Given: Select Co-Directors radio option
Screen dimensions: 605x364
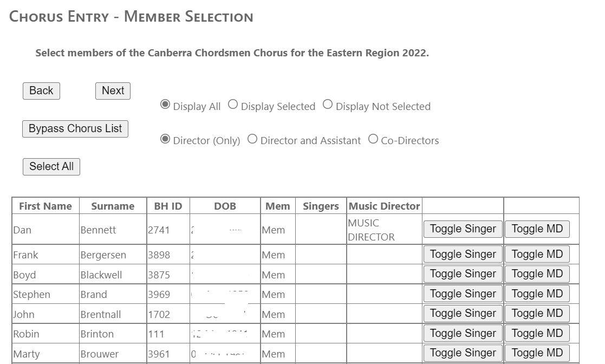Looking at the screenshot, I should tap(373, 139).
